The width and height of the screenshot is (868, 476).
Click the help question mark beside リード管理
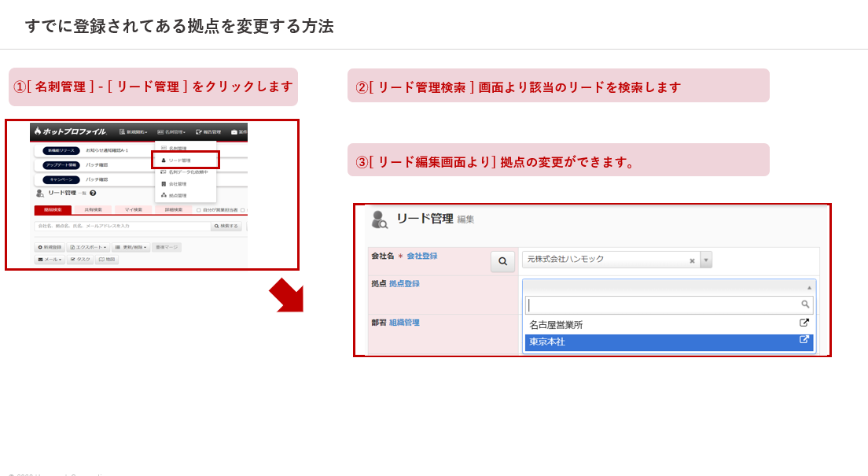tap(93, 193)
